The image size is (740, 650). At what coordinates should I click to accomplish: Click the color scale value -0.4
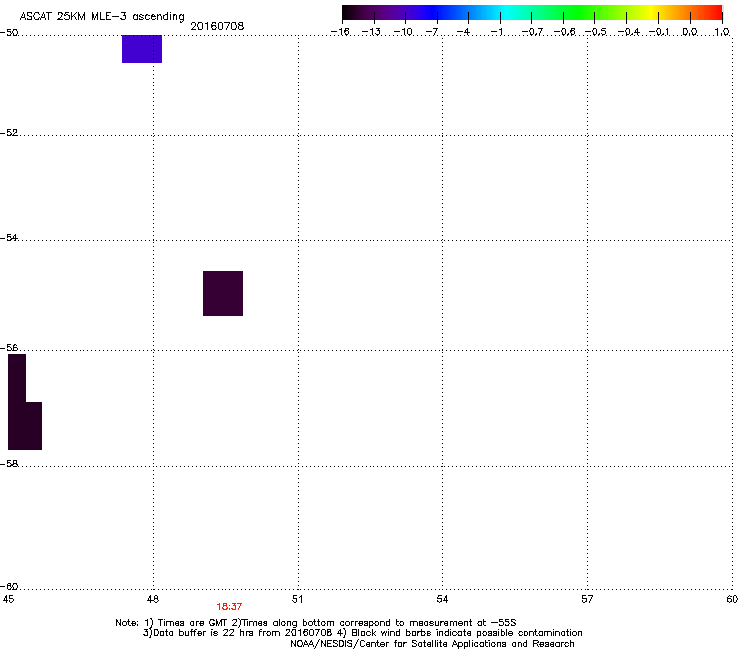point(629,32)
